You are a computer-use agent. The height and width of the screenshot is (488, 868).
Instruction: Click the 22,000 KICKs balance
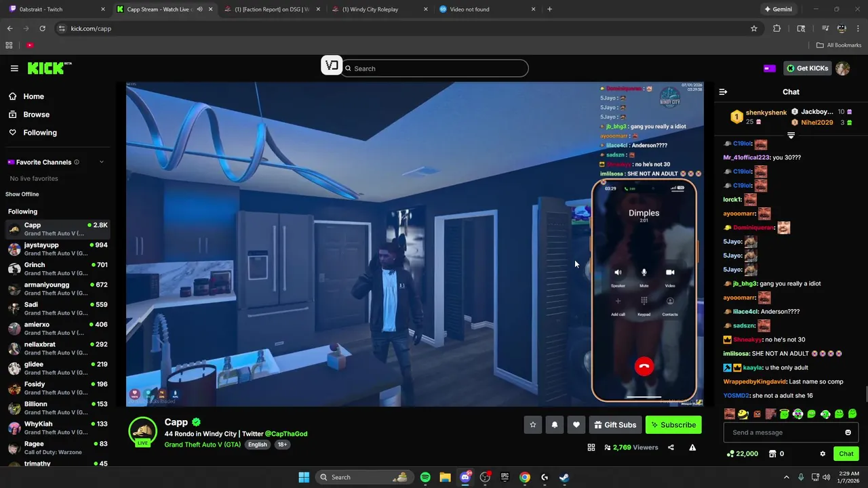(742, 453)
